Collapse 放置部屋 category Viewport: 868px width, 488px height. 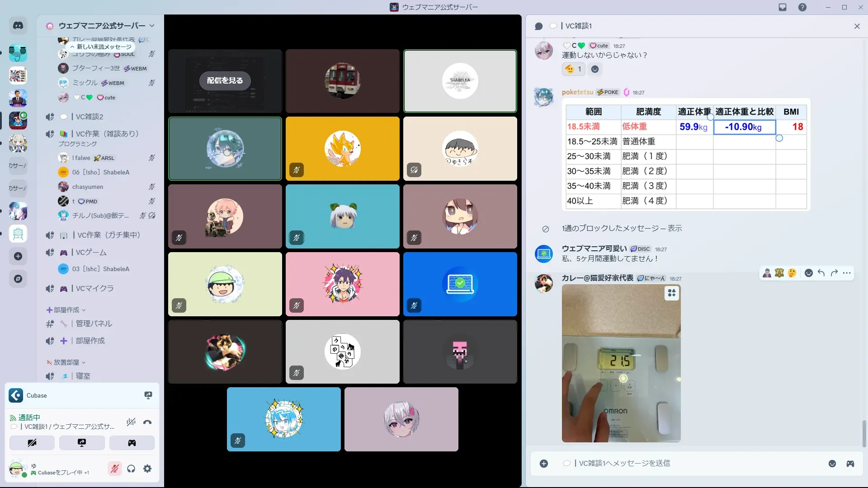click(x=66, y=362)
